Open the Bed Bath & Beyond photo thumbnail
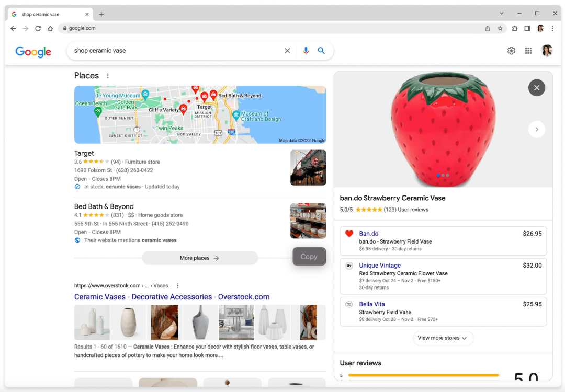Viewport: 565px width, 392px height. coord(308,221)
